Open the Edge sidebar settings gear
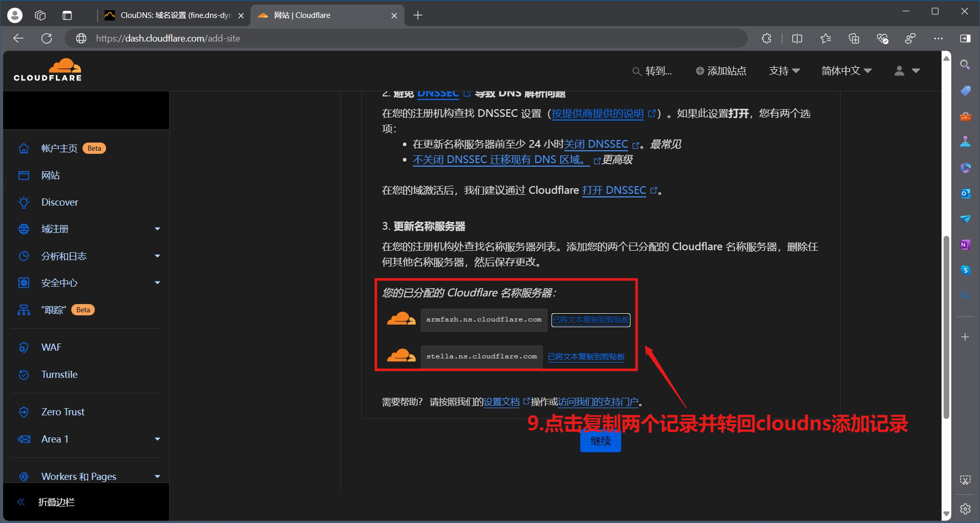Image resolution: width=980 pixels, height=523 pixels. pyautogui.click(x=965, y=509)
